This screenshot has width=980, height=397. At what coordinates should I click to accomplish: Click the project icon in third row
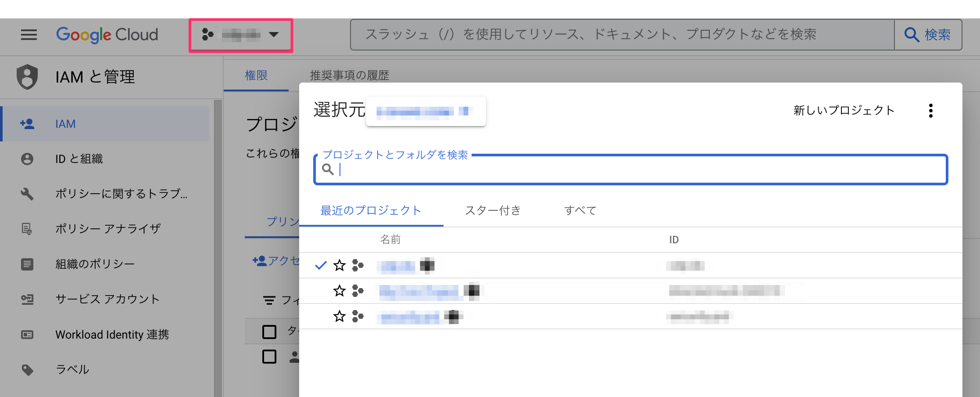(x=358, y=316)
